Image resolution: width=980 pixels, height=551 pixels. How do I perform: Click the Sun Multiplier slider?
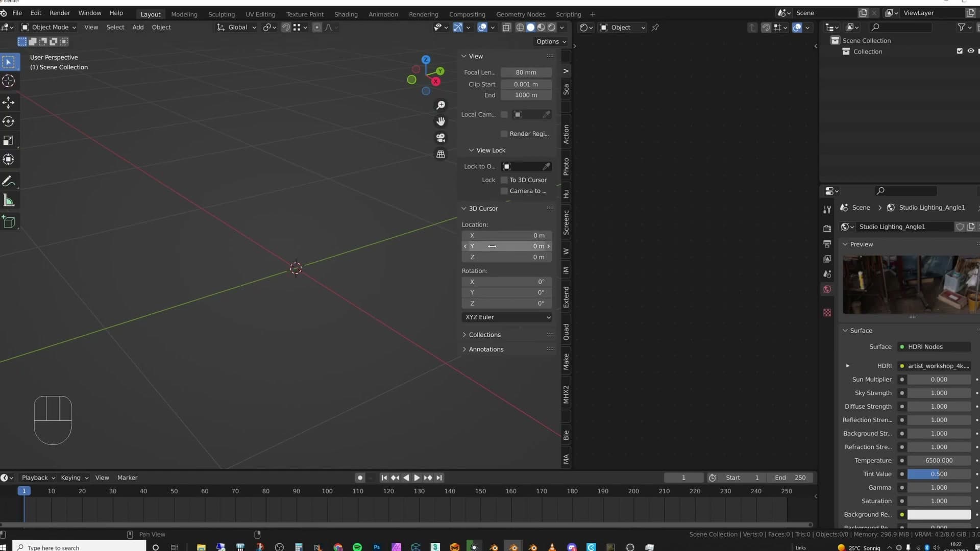point(939,380)
